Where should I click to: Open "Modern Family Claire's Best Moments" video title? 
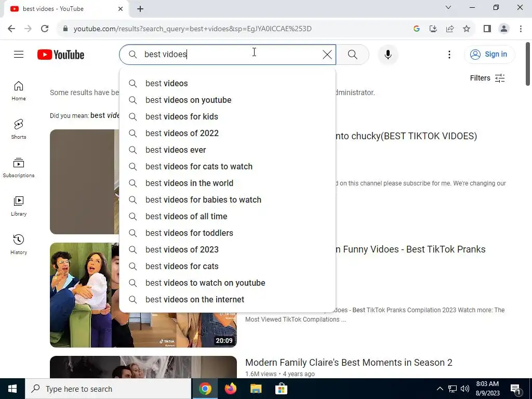(349, 362)
